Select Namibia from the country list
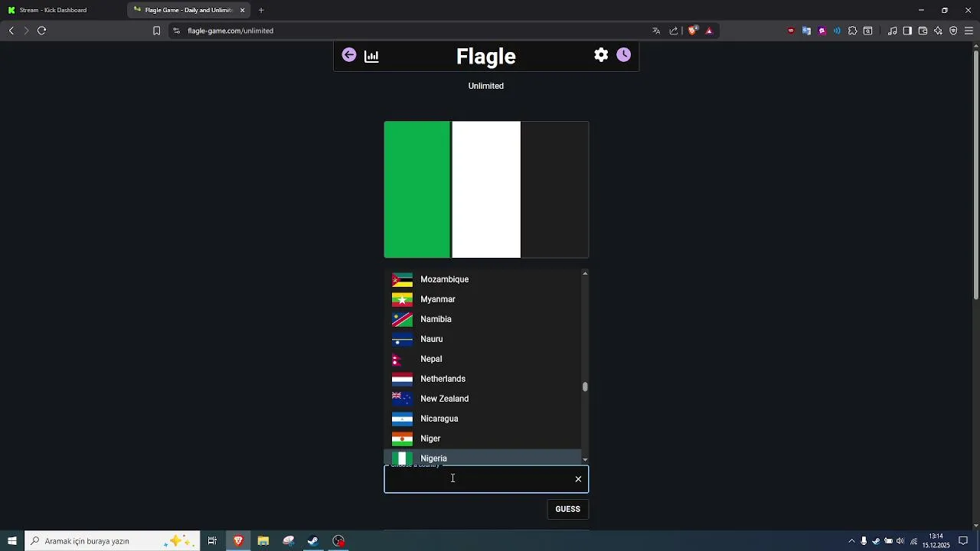The width and height of the screenshot is (980, 551). 483,319
